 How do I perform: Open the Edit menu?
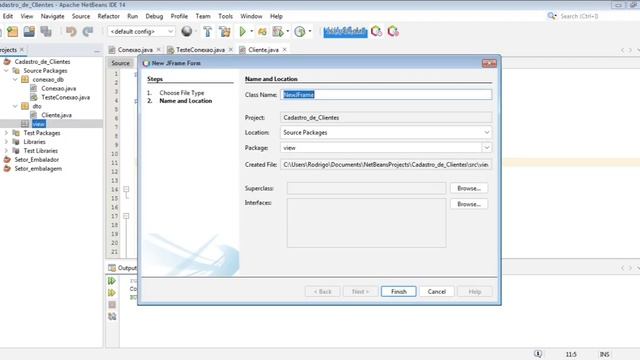(8, 16)
